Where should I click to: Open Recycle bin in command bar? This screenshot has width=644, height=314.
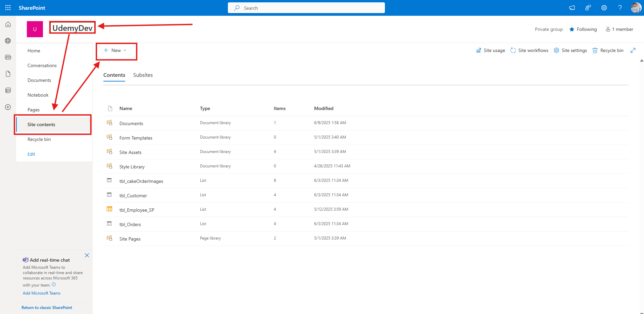(608, 50)
